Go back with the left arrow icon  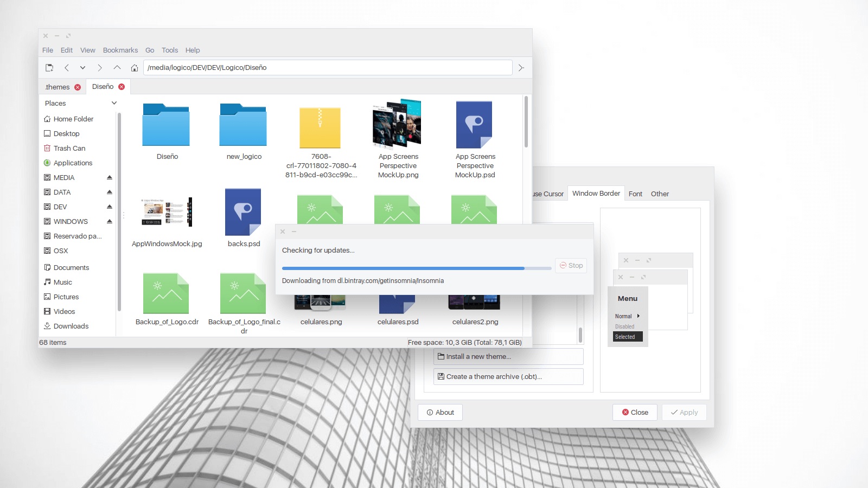[x=67, y=68]
